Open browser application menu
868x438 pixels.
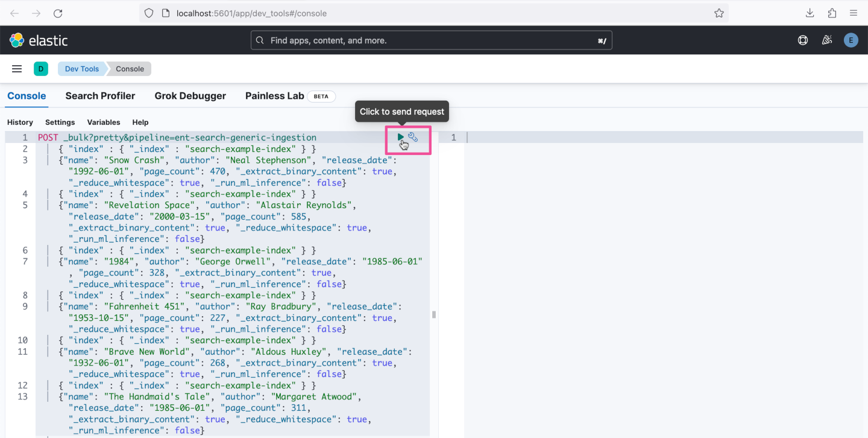point(854,13)
